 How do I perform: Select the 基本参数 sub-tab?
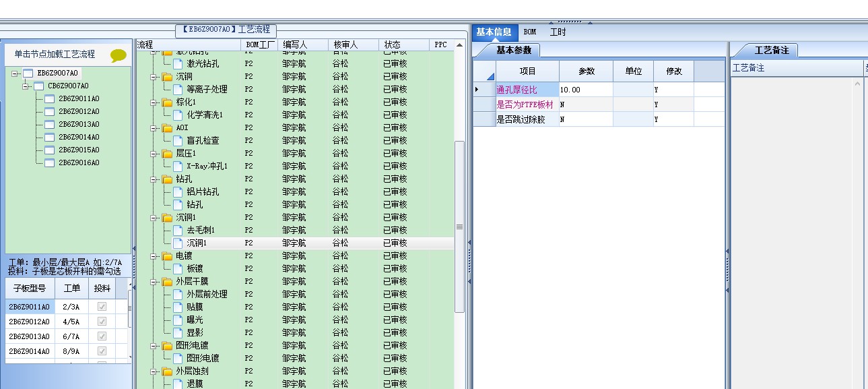[x=513, y=50]
